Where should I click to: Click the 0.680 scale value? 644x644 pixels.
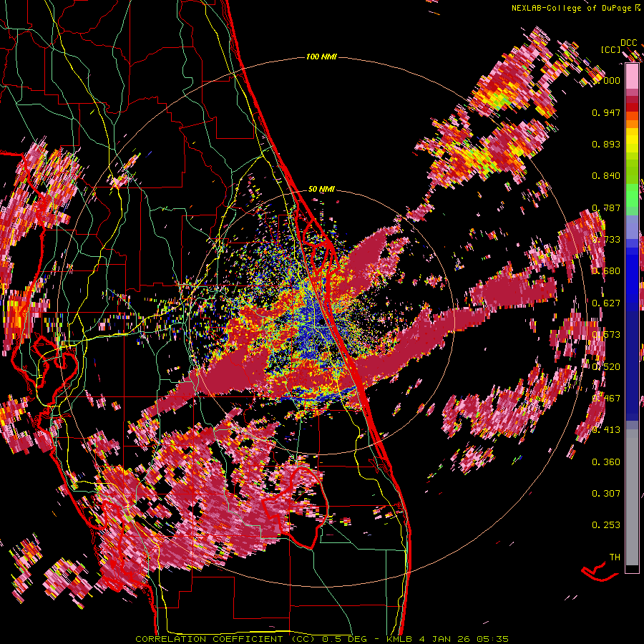point(606,271)
